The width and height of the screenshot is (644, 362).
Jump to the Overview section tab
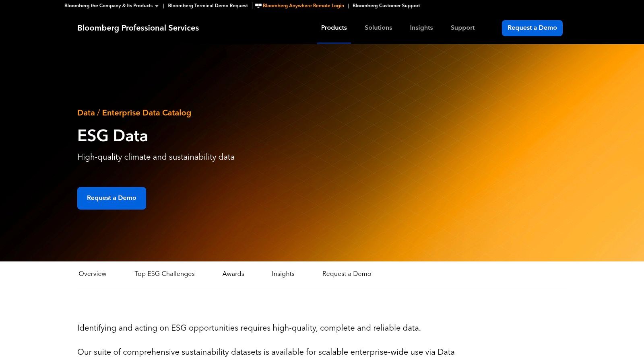point(93,274)
